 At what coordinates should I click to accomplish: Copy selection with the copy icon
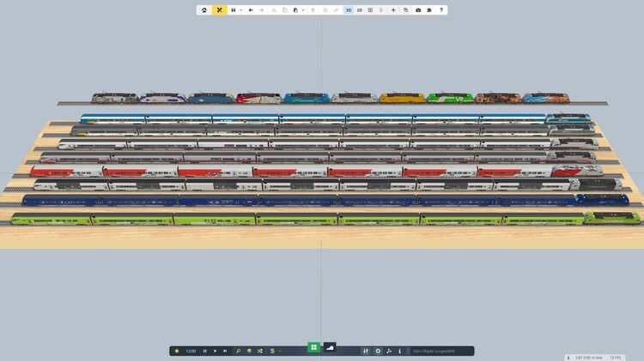(284, 9)
